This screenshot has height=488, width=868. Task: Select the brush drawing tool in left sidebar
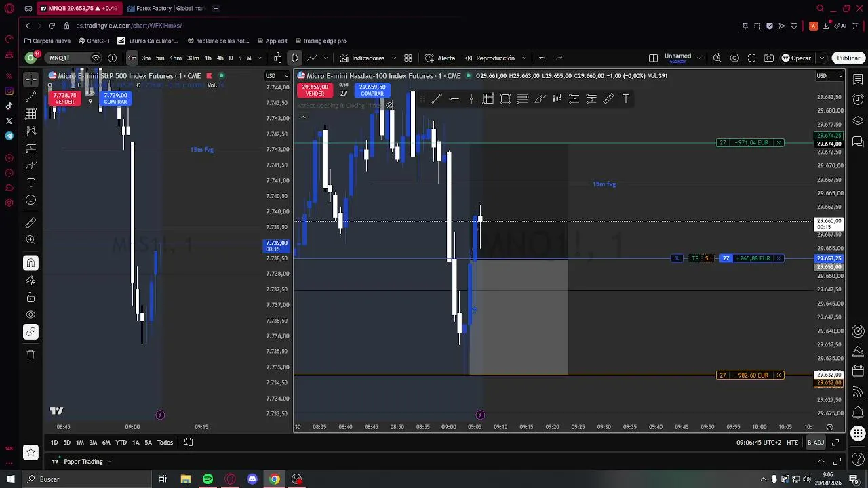point(31,165)
